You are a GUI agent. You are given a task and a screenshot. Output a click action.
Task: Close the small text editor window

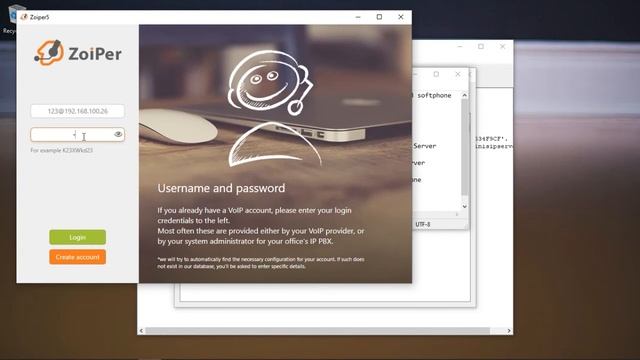458,74
